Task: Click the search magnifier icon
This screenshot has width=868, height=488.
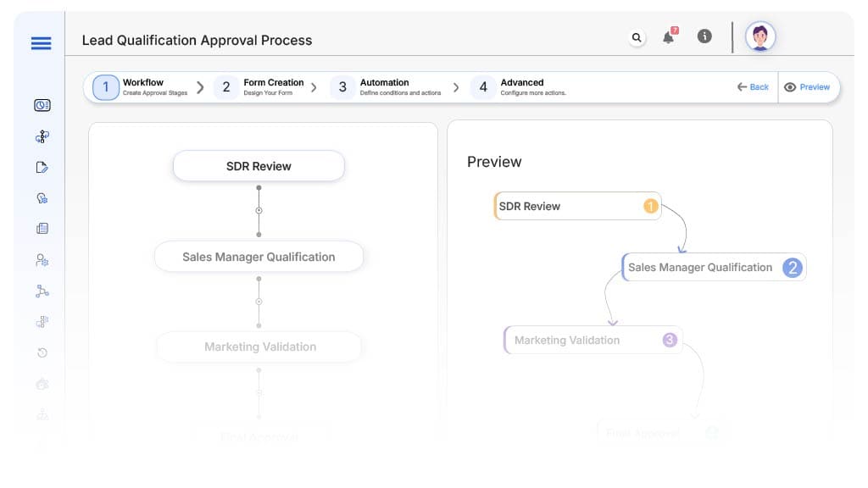Action: (x=637, y=37)
